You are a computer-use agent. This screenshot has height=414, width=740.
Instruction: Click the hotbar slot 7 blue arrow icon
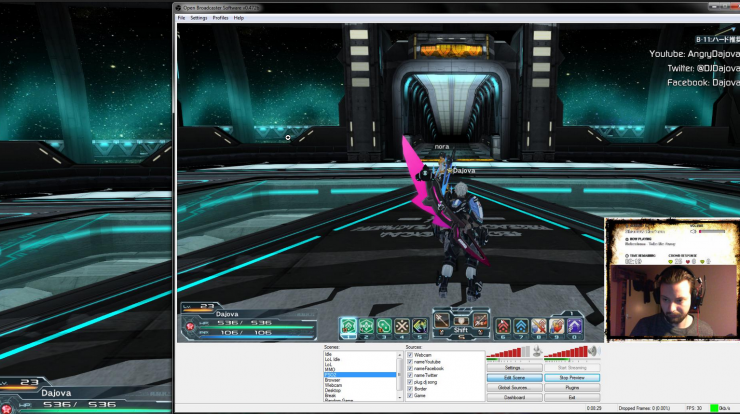[521, 326]
